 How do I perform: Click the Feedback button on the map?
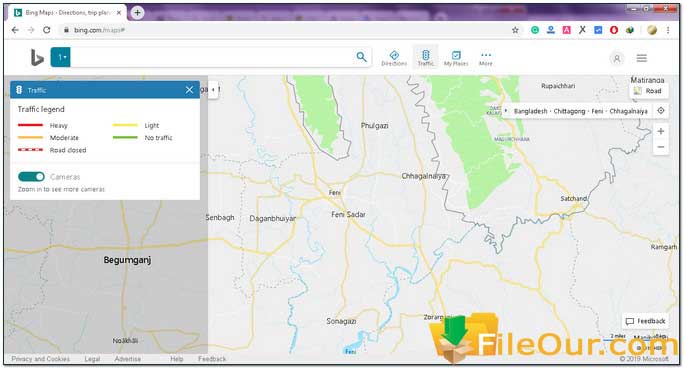coord(645,321)
